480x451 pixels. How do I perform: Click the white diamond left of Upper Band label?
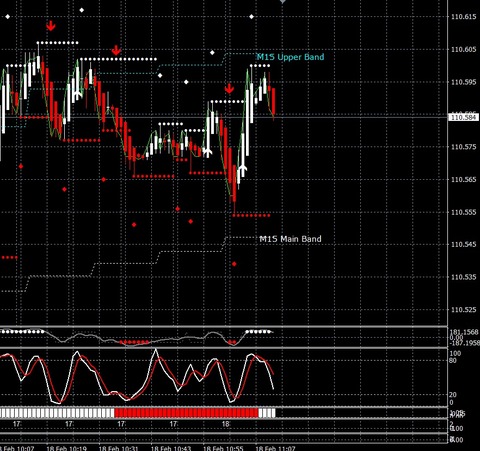pyautogui.click(x=212, y=53)
